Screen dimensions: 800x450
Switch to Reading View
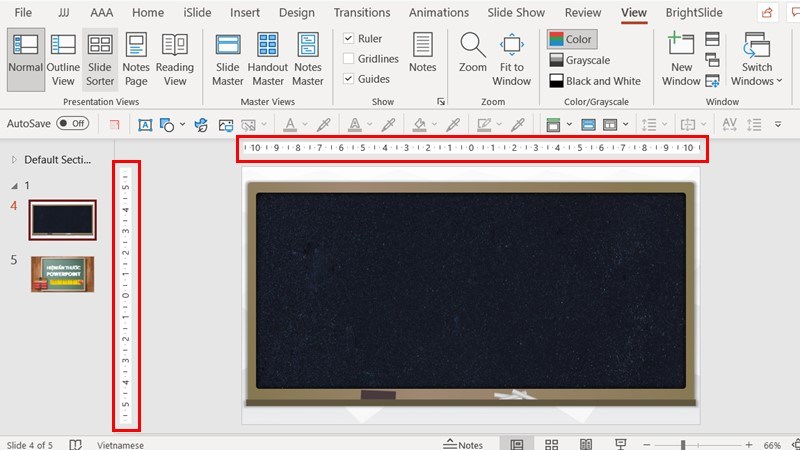pos(175,58)
